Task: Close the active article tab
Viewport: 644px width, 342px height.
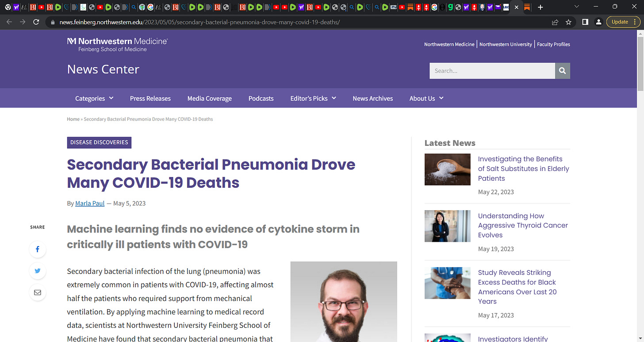Action: tap(516, 7)
